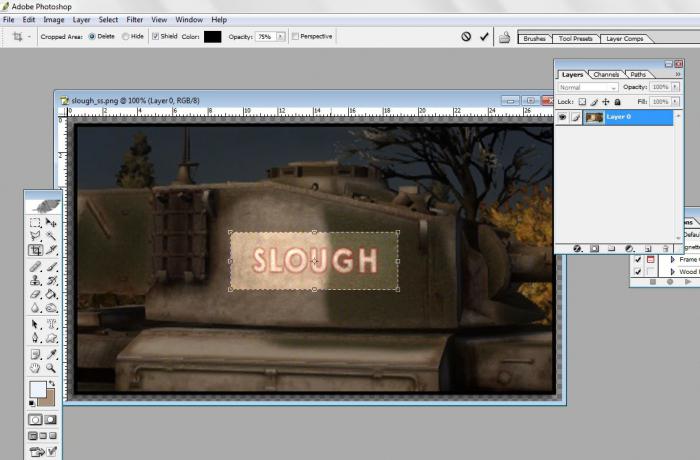Select the Crop tool in toolbox
This screenshot has width=700, height=460.
click(35, 250)
